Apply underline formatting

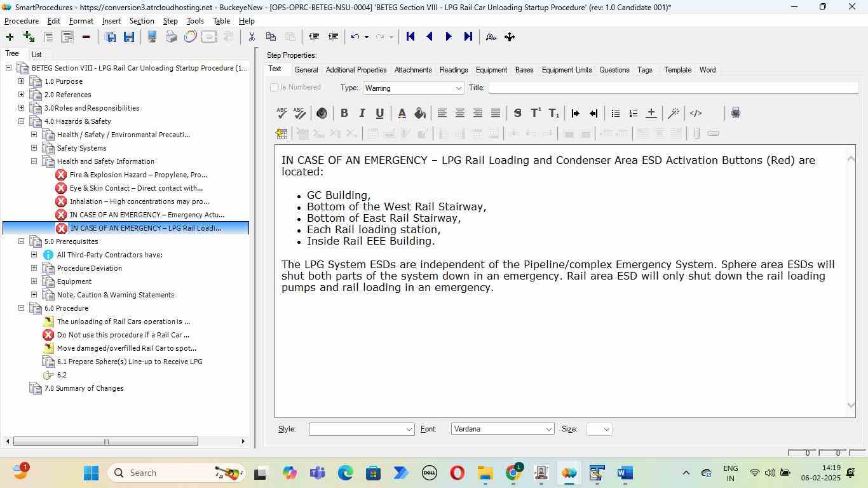tap(379, 113)
